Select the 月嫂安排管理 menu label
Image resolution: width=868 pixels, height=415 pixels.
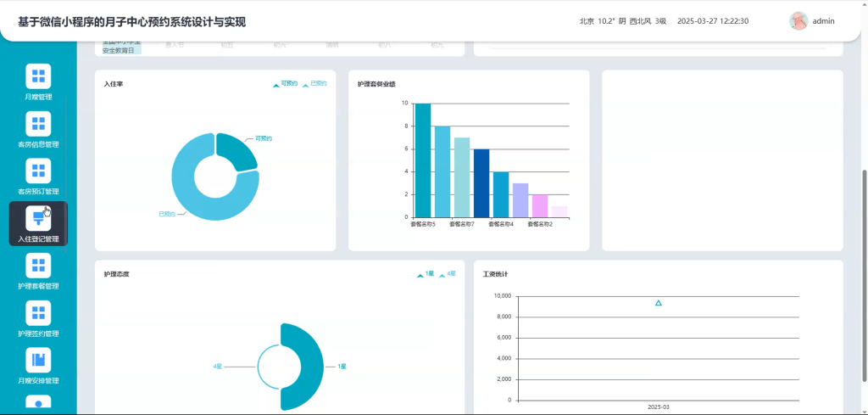coord(38,381)
